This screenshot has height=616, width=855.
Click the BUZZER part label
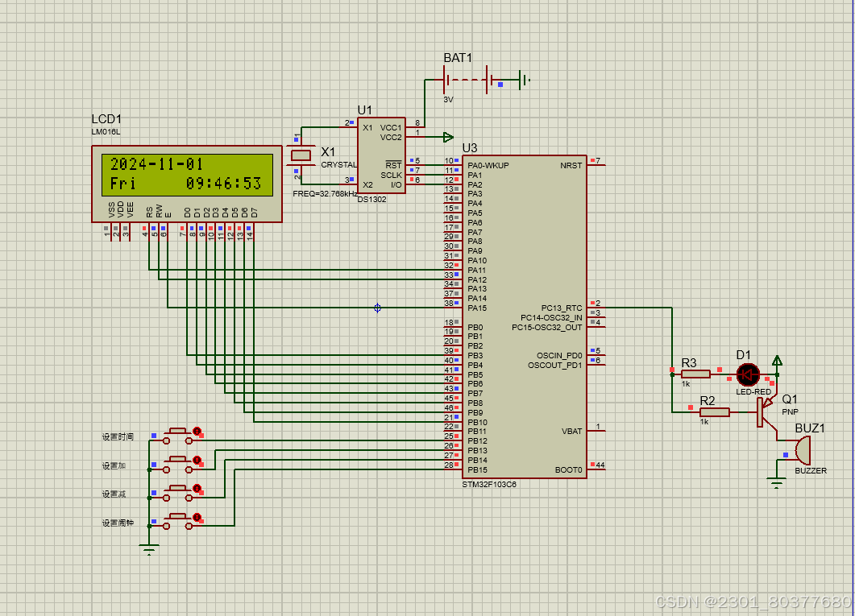[811, 470]
